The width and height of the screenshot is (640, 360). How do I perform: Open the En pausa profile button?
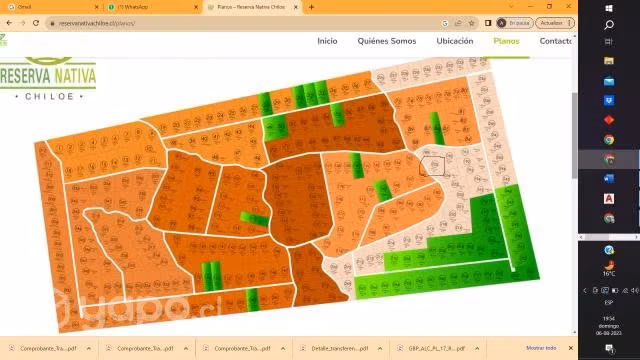click(514, 23)
